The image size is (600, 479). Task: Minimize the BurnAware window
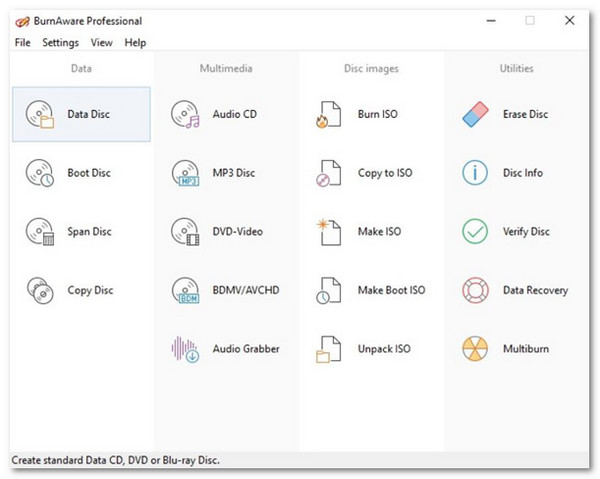[491, 21]
